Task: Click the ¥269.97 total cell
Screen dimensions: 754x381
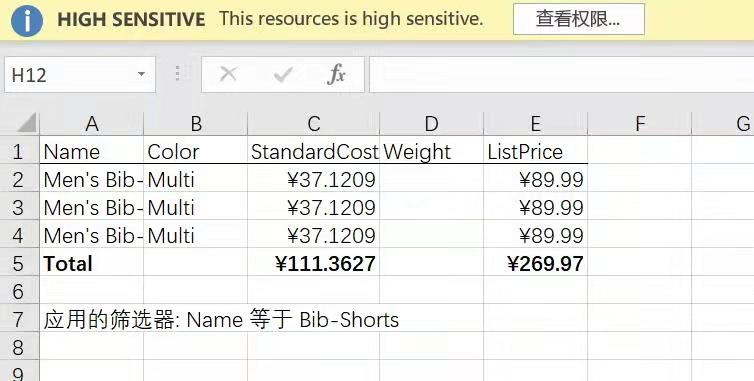Action: pos(535,263)
